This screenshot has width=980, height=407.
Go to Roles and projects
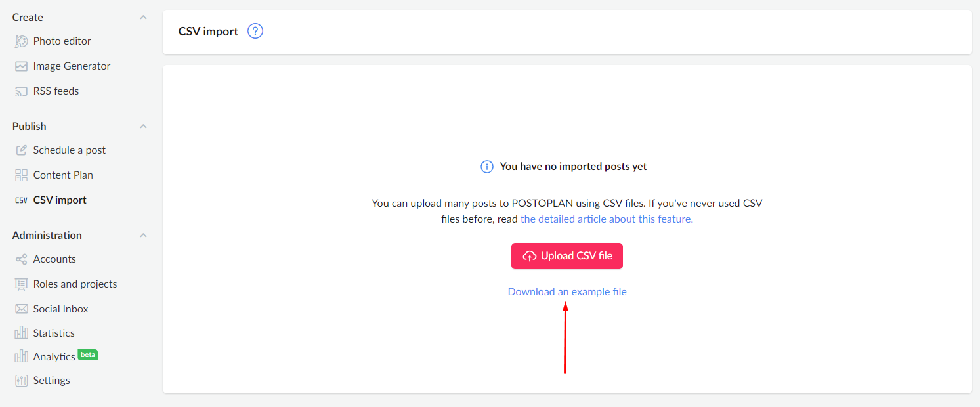tap(75, 284)
